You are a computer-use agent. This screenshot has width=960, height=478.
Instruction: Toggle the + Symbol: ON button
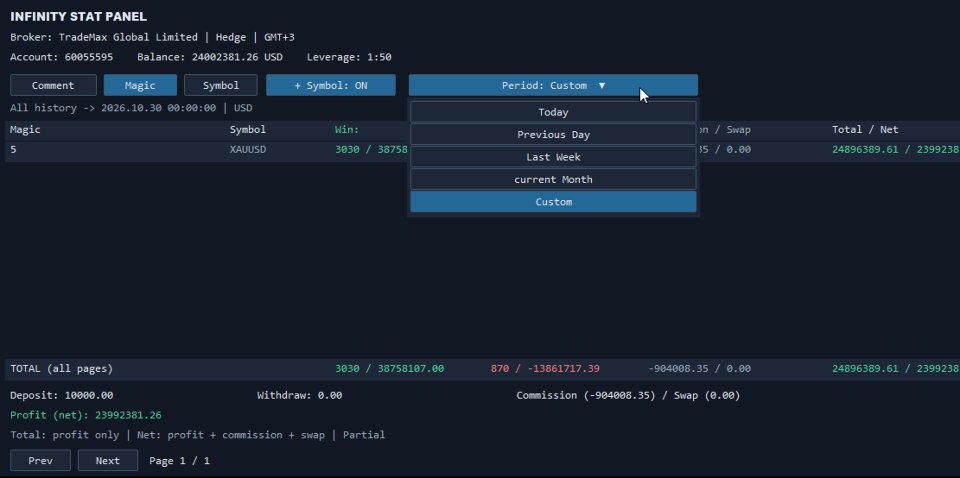pos(331,85)
